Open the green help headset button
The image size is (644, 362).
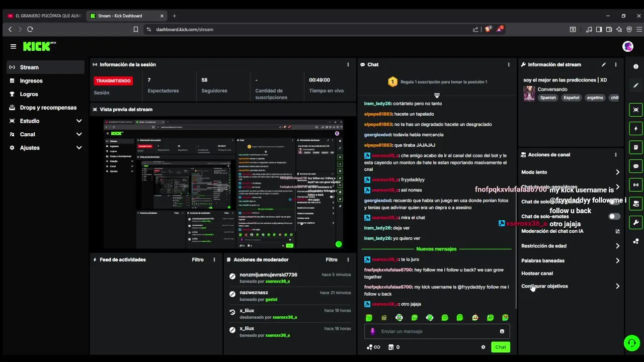click(631, 343)
